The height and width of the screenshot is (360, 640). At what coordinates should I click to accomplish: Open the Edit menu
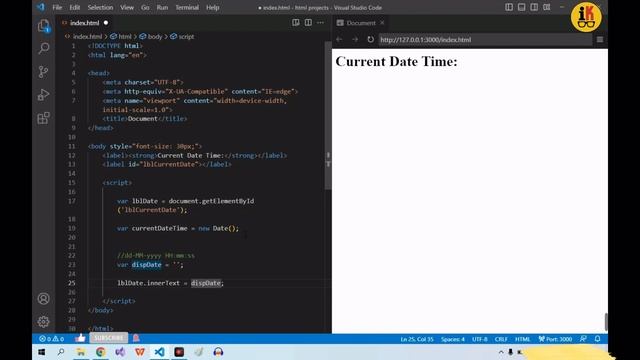75,7
